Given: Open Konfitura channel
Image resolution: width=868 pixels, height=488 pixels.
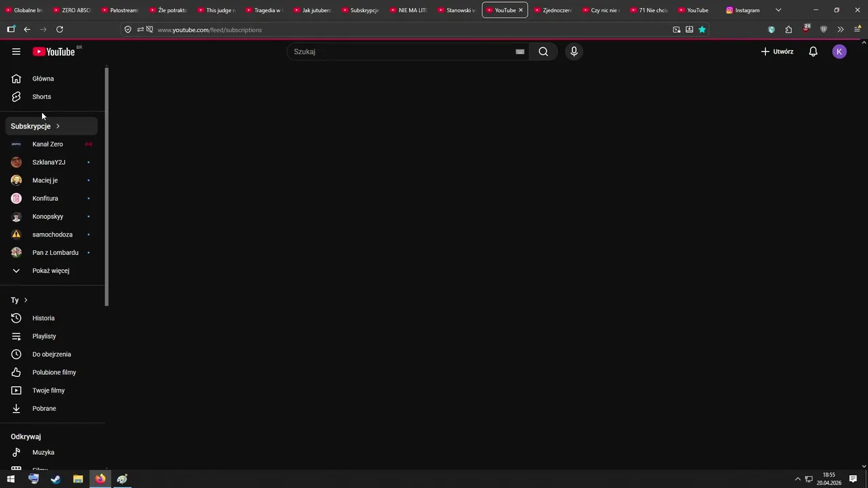Looking at the screenshot, I should pyautogui.click(x=52, y=199).
